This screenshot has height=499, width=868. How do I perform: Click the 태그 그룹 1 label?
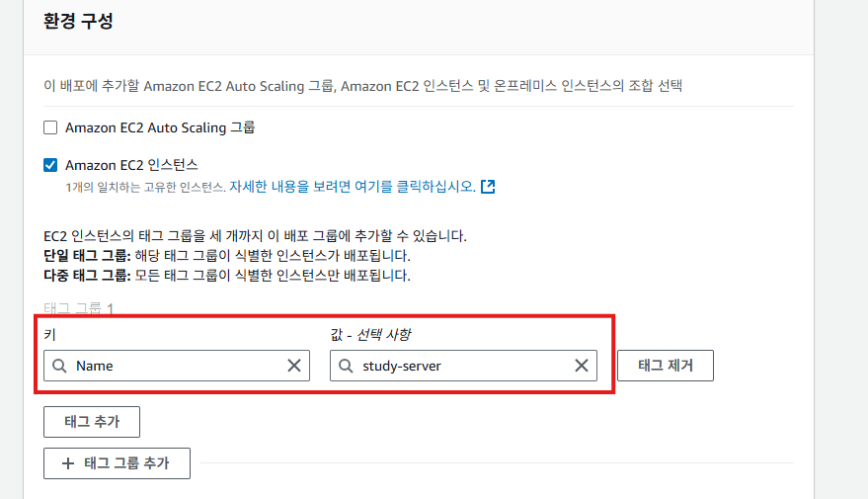pos(79,308)
